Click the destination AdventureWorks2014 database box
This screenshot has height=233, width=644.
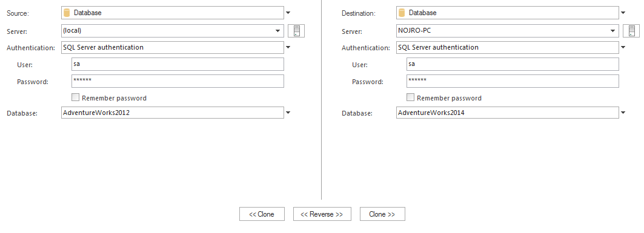point(508,113)
